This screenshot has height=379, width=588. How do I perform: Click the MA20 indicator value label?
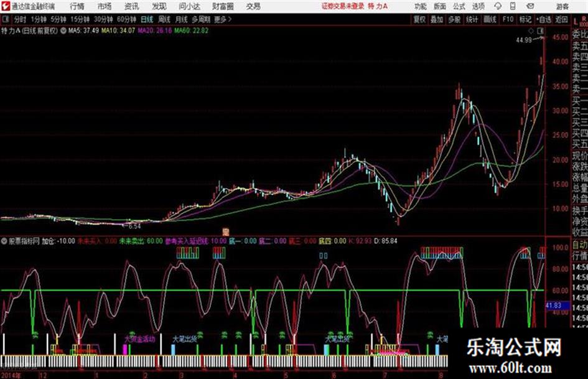coord(154,30)
